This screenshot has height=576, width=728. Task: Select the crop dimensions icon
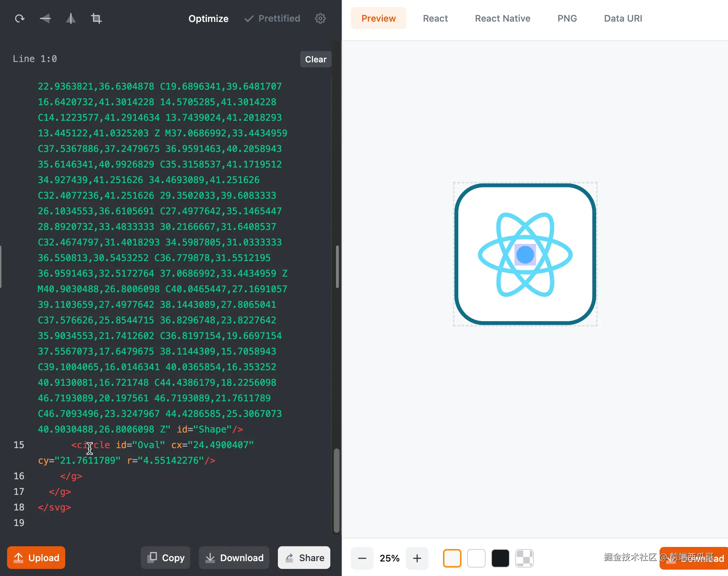(x=96, y=18)
